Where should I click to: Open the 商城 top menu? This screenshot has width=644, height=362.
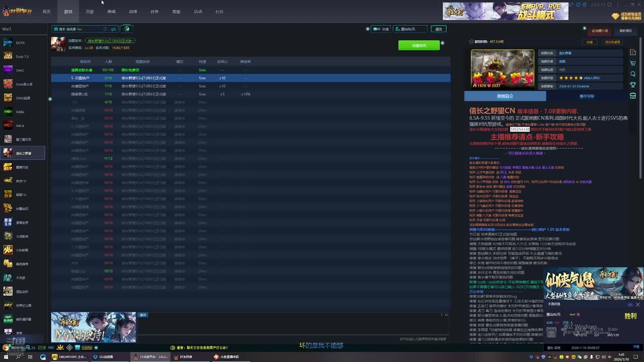click(111, 12)
